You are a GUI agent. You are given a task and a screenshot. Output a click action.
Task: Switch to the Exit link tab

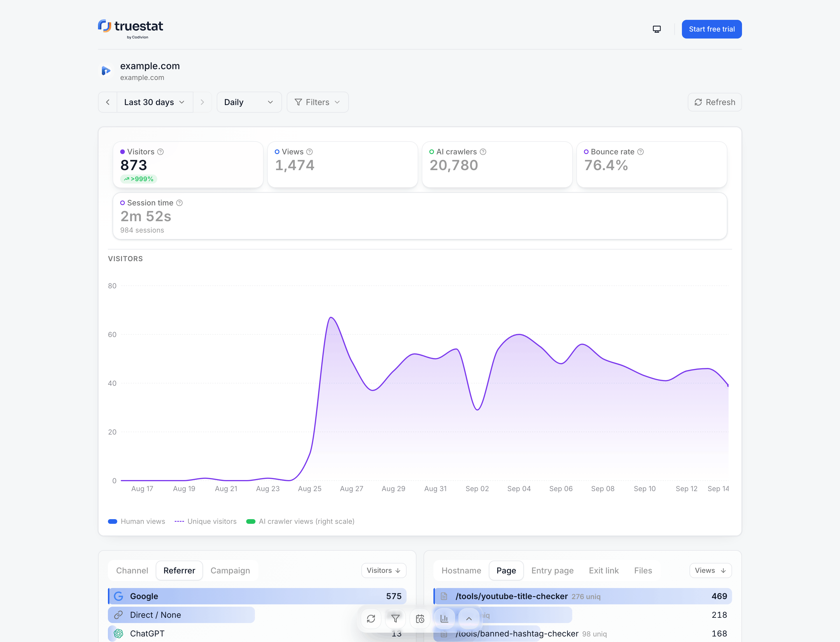point(603,571)
